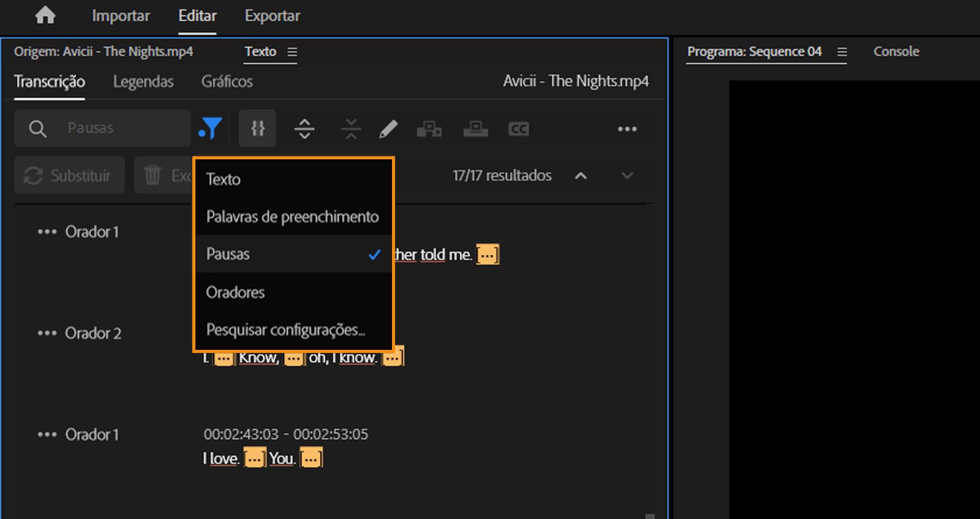Click the word 'You.' in transcript
Viewport: 980px width, 519px height.
pyautogui.click(x=282, y=458)
